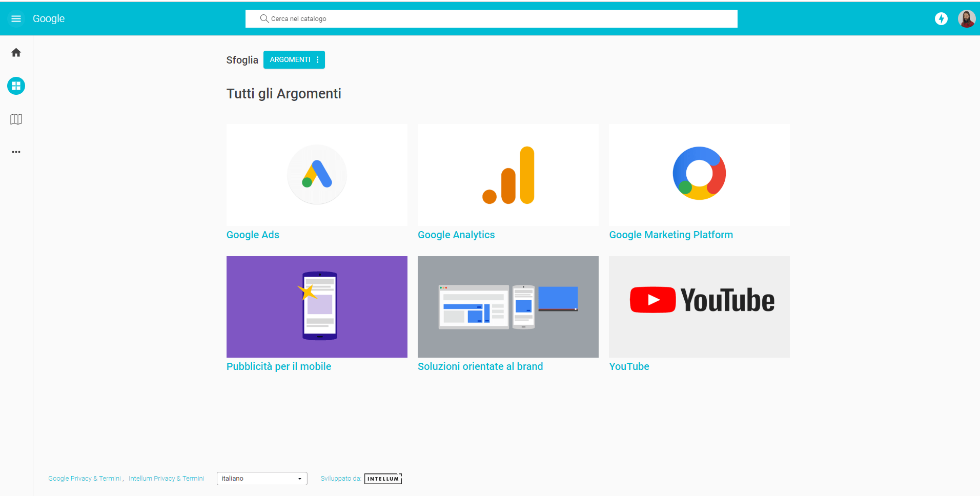Image resolution: width=980 pixels, height=496 pixels.
Task: Click the Intellum logo in footer
Action: pyautogui.click(x=383, y=479)
